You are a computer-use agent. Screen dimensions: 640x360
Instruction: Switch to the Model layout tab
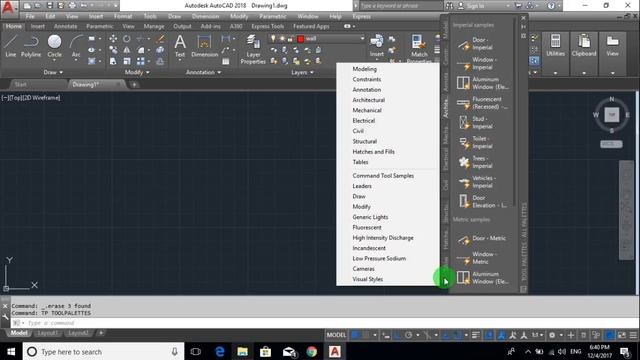(x=19, y=333)
